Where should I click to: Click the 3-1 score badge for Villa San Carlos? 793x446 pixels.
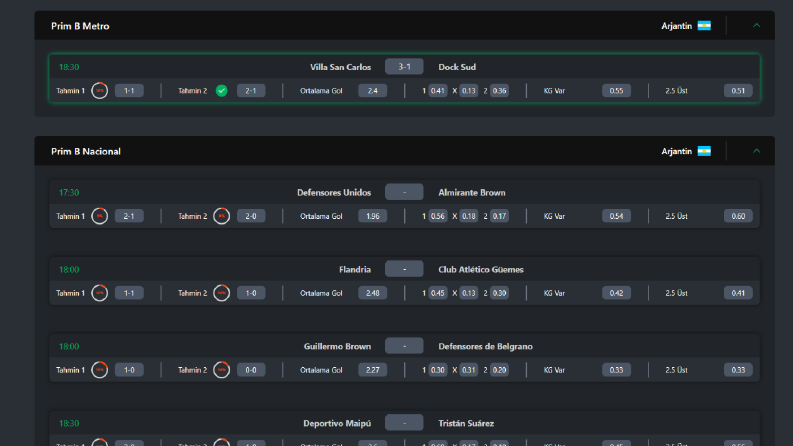tap(404, 67)
